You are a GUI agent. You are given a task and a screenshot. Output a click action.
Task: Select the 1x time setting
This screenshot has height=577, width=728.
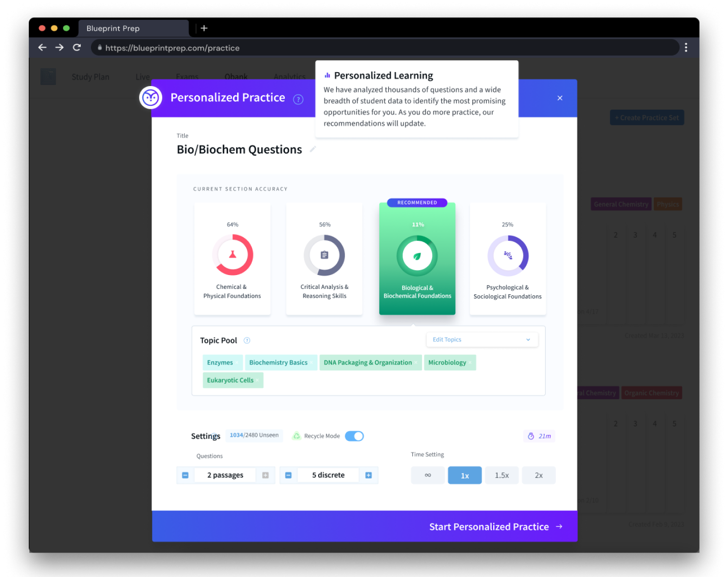(x=465, y=475)
